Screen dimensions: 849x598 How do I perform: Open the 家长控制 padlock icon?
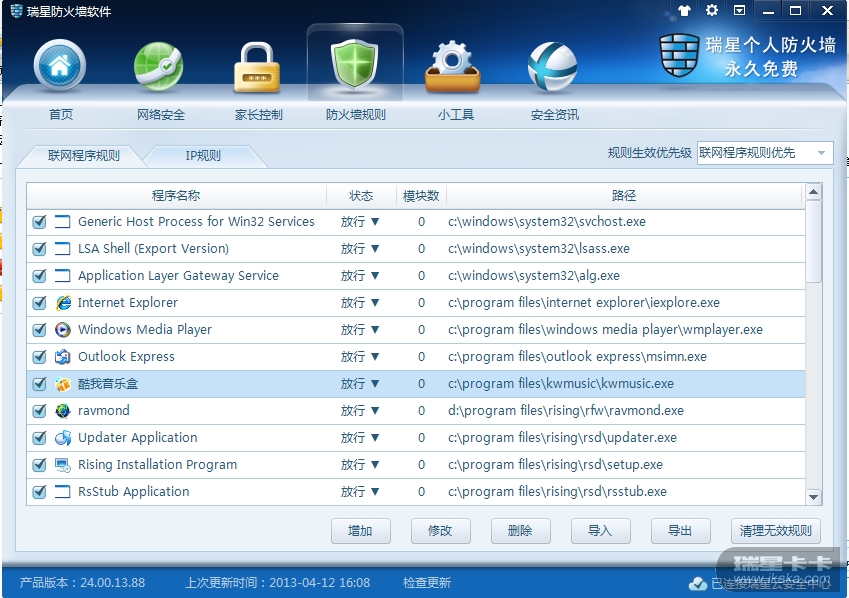click(x=258, y=67)
